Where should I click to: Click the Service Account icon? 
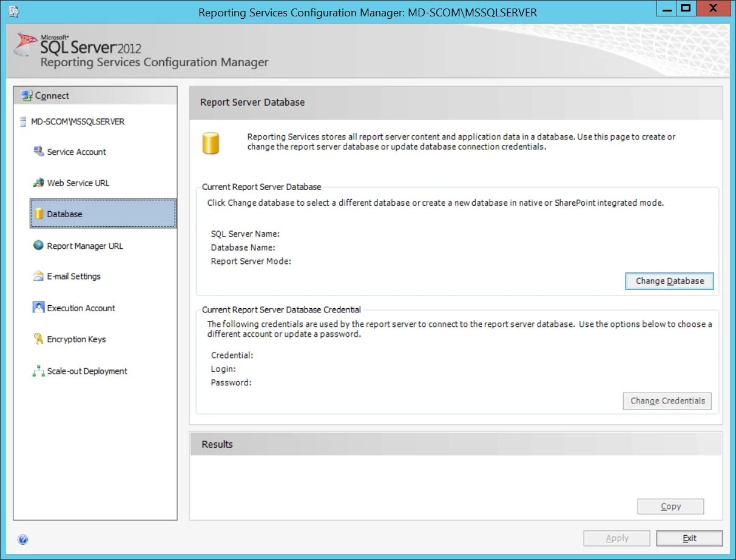click(38, 151)
